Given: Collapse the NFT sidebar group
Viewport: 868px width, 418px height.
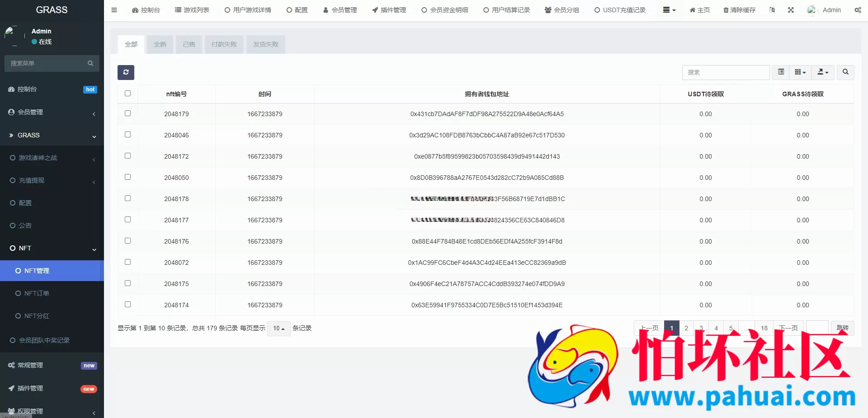Looking at the screenshot, I should 52,248.
